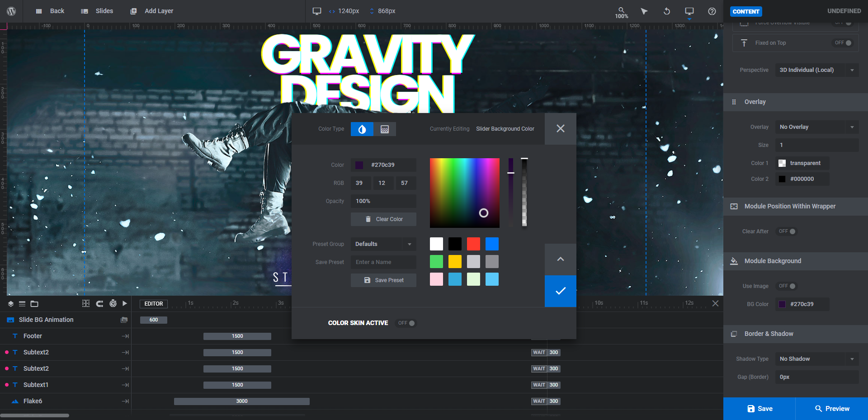This screenshot has height=420, width=868.
Task: Click the WordPress logo icon
Action: pos(11,11)
